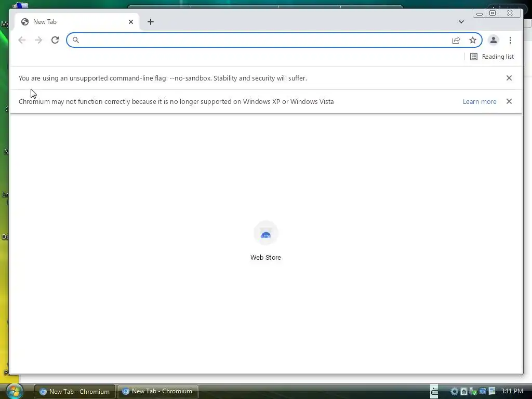Bookmark this tab with the star icon
Image resolution: width=532 pixels, height=399 pixels.
pyautogui.click(x=473, y=41)
